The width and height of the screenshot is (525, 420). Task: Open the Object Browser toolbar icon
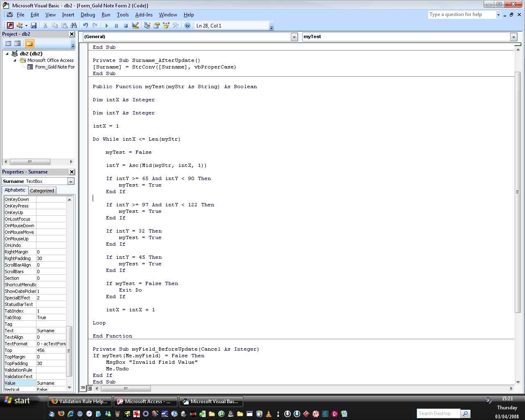tap(166, 25)
